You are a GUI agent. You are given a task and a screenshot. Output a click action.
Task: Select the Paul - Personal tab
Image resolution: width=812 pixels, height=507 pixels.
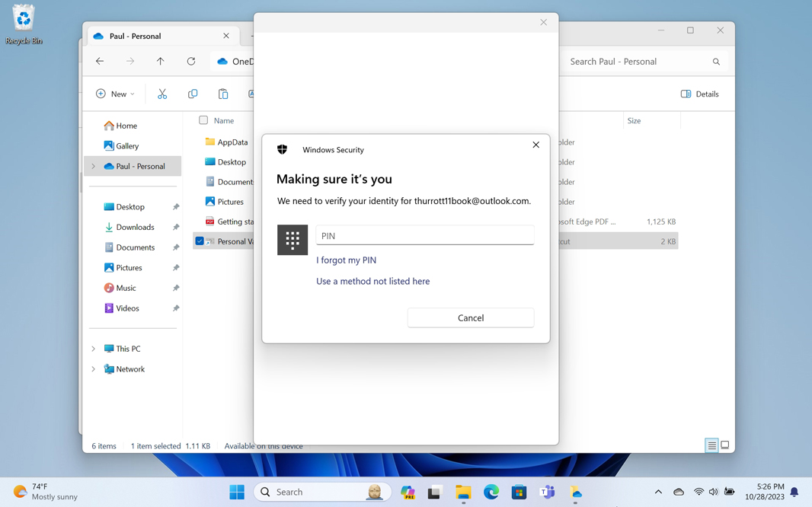pyautogui.click(x=135, y=36)
